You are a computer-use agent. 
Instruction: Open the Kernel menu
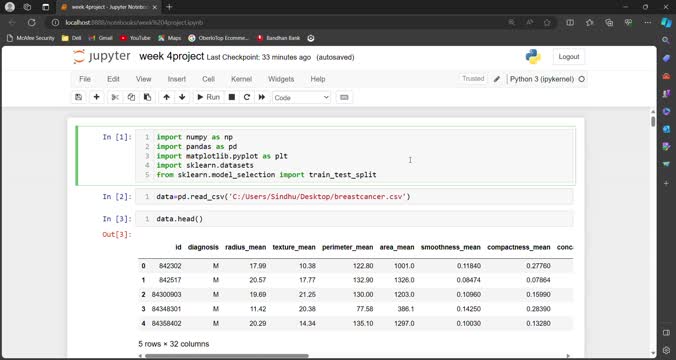coord(241,79)
